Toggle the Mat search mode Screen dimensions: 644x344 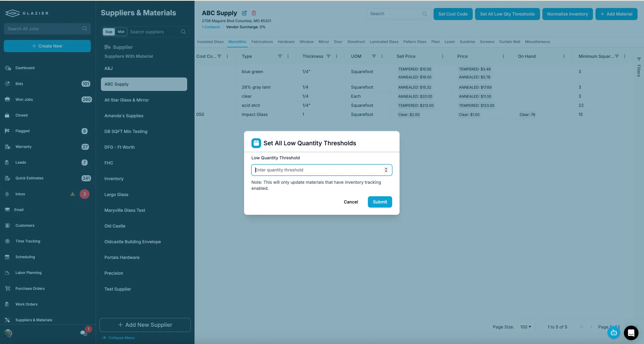pos(121,32)
